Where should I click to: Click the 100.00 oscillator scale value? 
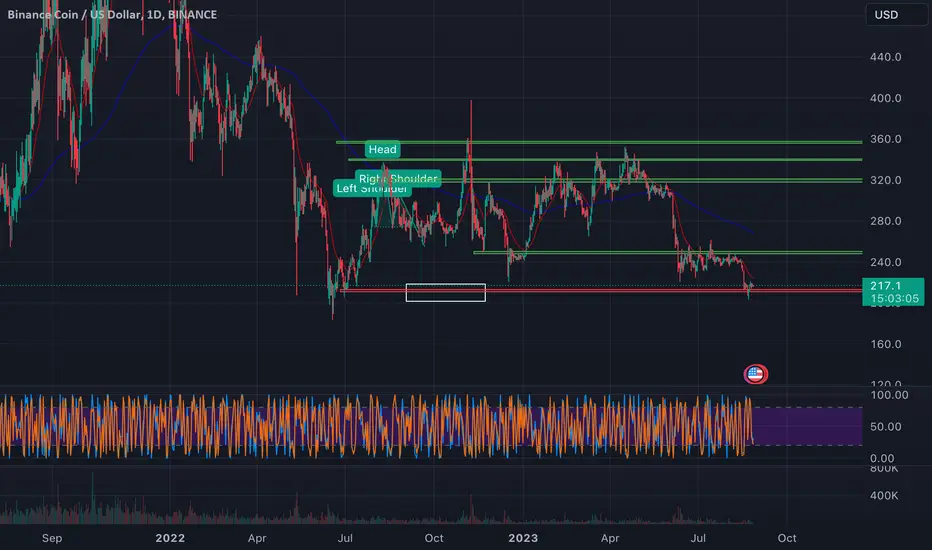889,395
